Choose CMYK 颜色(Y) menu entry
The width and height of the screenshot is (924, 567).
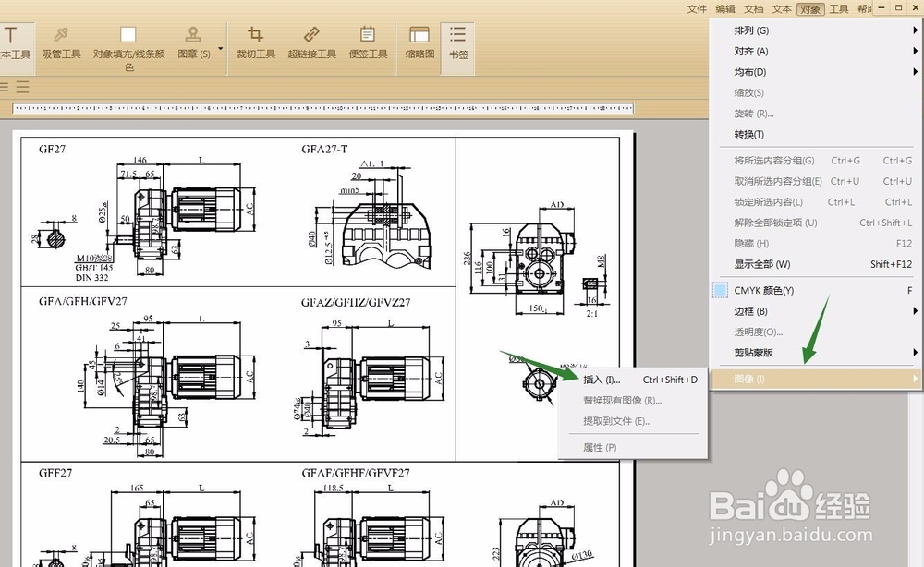tap(816, 290)
